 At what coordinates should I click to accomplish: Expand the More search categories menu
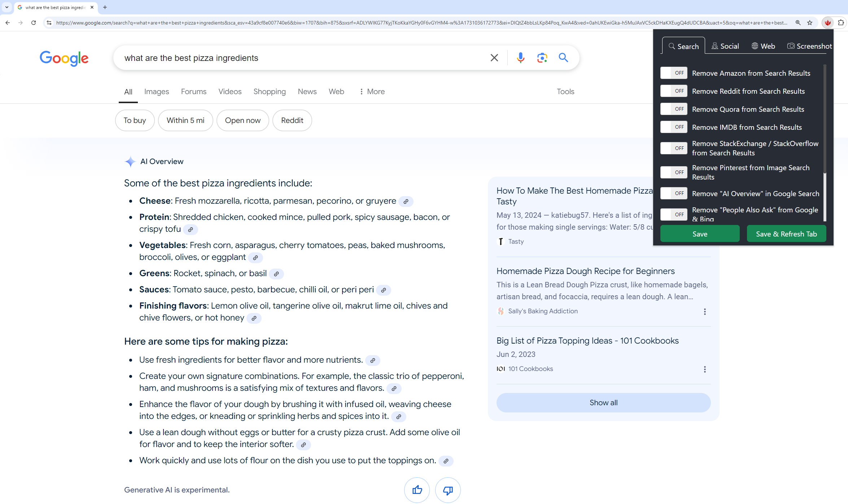pyautogui.click(x=372, y=92)
